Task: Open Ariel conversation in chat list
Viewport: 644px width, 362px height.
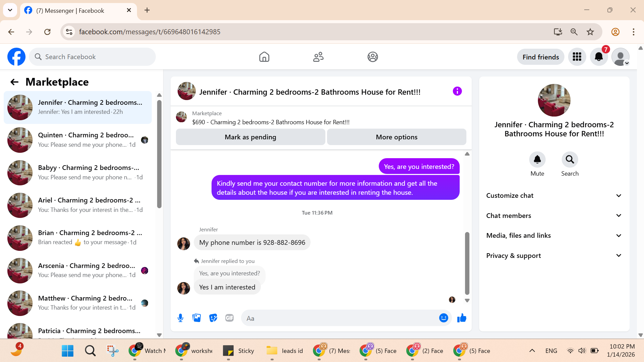Action: click(x=78, y=205)
